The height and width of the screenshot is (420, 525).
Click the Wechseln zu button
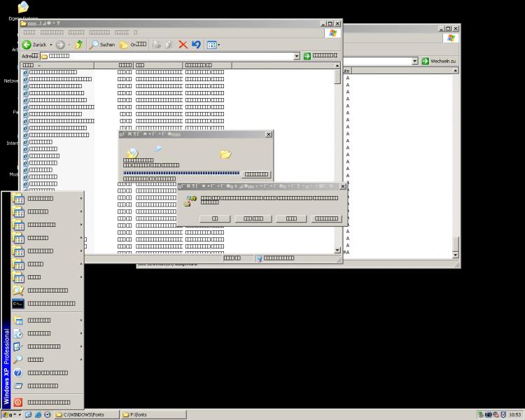click(x=438, y=61)
